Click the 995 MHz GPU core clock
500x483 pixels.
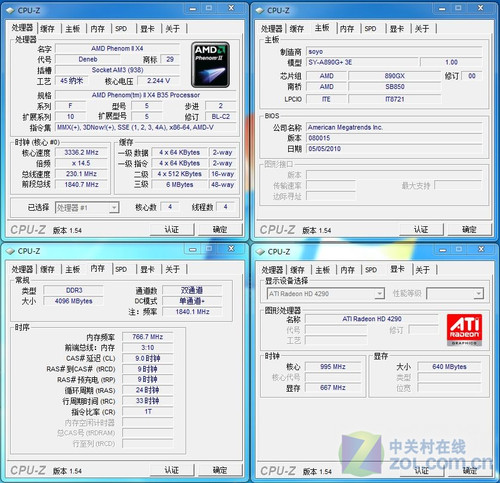[333, 367]
